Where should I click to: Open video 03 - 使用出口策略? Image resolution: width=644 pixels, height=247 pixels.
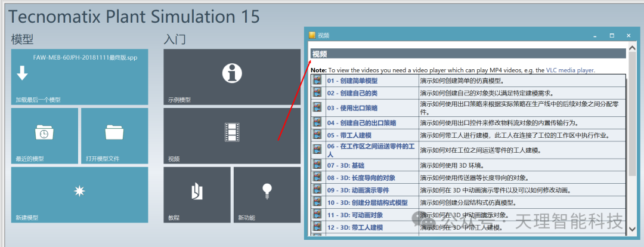tap(352, 109)
